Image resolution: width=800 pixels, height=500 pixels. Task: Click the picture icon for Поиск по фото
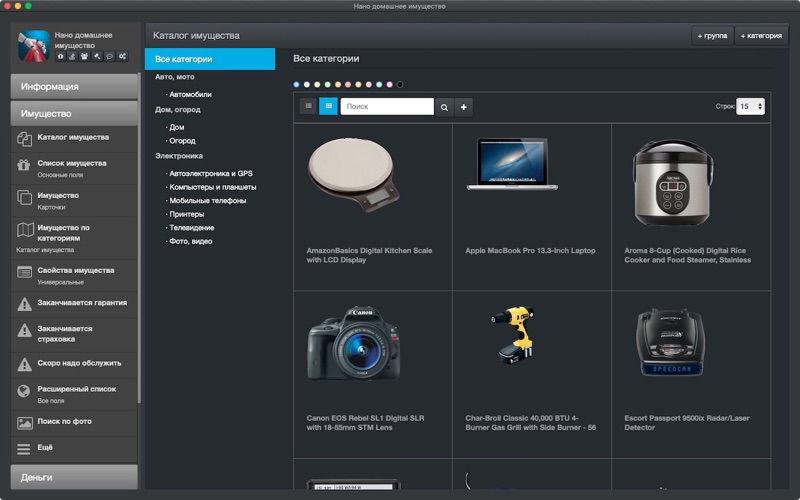24,423
